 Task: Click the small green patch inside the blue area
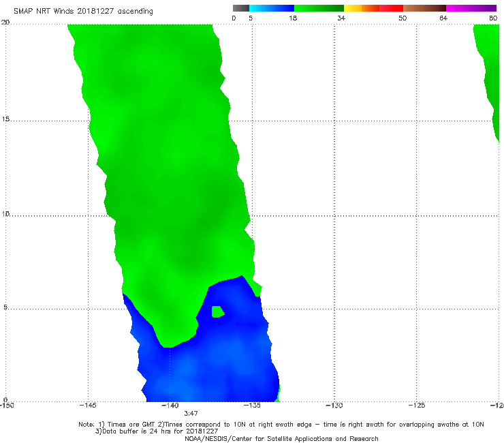point(218,311)
